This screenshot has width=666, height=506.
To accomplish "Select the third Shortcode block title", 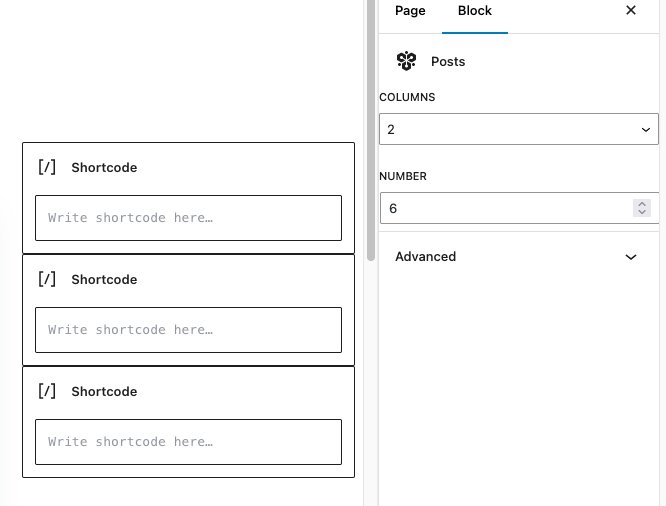I will tap(104, 391).
